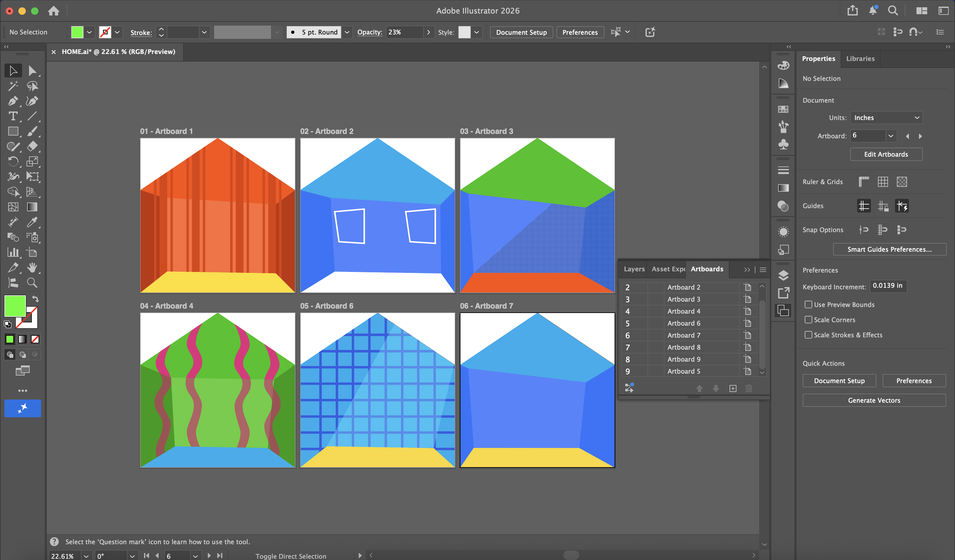Select Artboard 8 row in Artboards panel
Screen dimensions: 955x560
tap(683, 347)
